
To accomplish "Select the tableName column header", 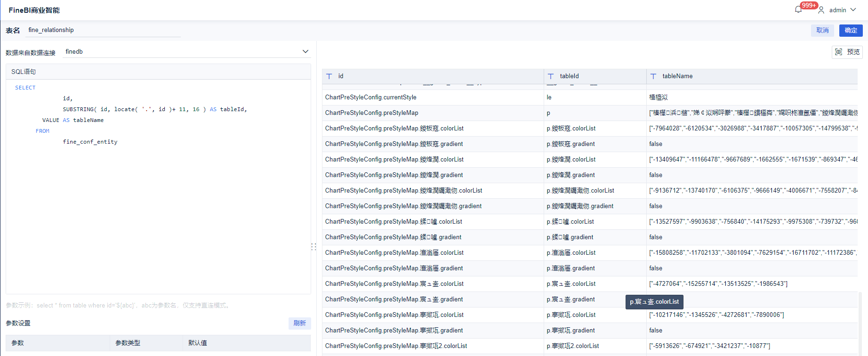I will 752,76.
